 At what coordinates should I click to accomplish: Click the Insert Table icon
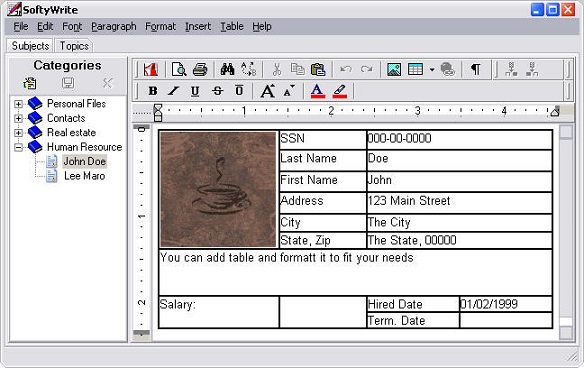(415, 69)
